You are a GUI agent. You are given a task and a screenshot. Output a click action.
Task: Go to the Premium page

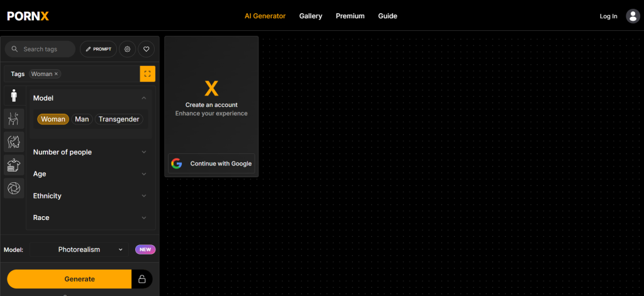[350, 16]
